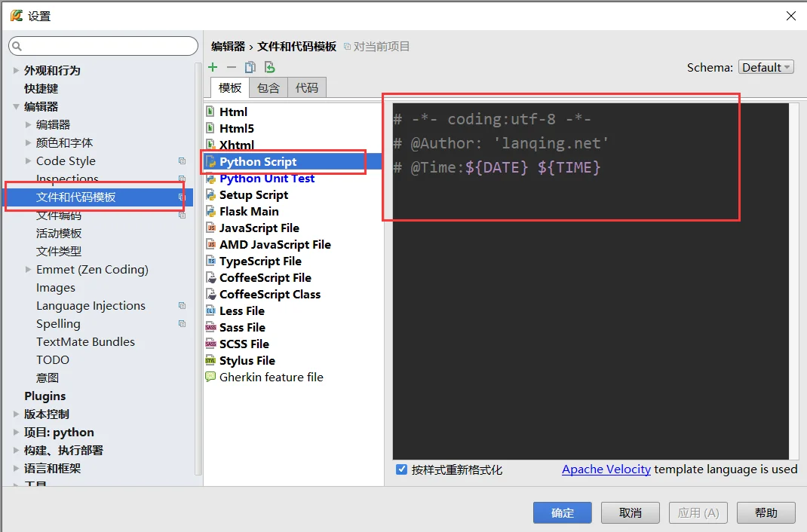
Task: Click the project-scope icon beside Code Style
Action: click(182, 161)
